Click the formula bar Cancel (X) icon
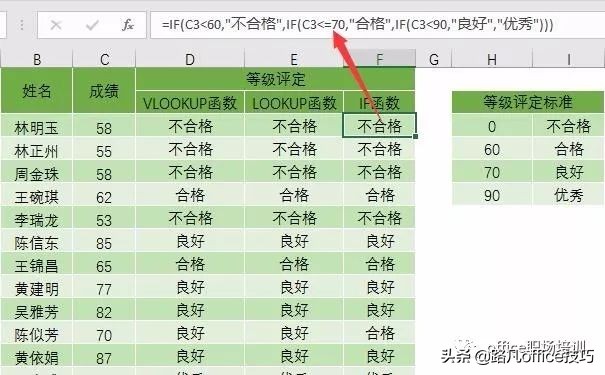The height and width of the screenshot is (375, 605). [56, 25]
